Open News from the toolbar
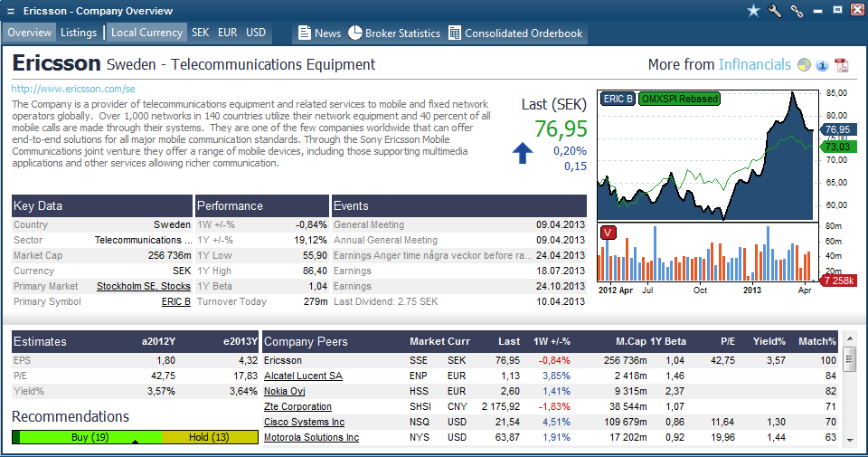The image size is (868, 457). point(319,33)
